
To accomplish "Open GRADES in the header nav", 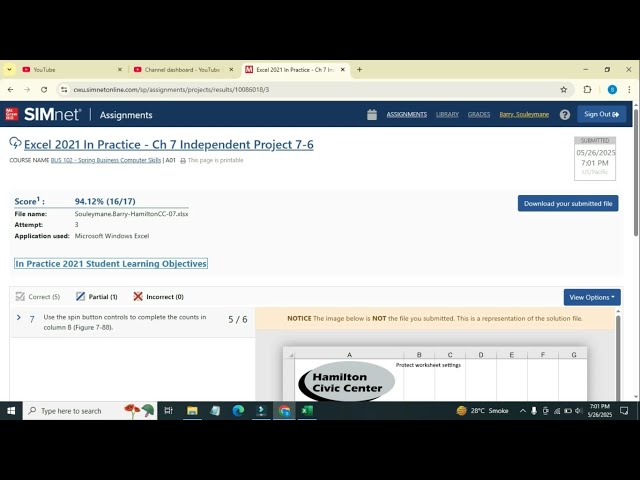I will pyautogui.click(x=479, y=115).
